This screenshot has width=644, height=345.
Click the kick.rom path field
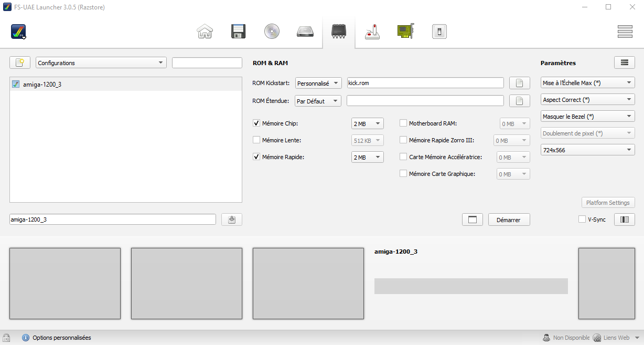tap(425, 83)
